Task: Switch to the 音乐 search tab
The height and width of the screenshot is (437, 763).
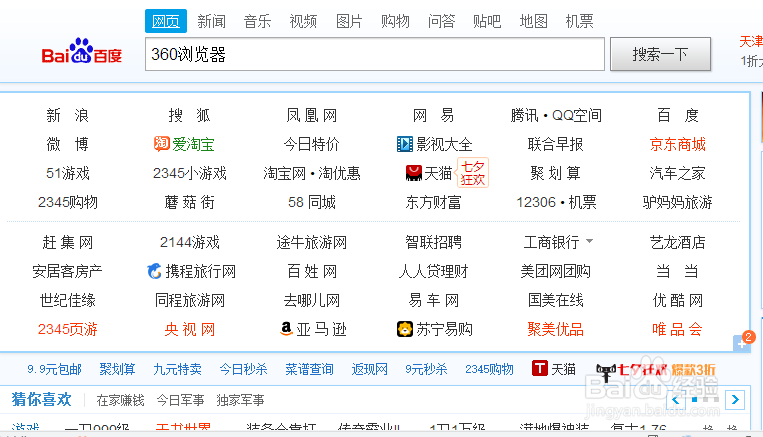Action: pos(257,21)
